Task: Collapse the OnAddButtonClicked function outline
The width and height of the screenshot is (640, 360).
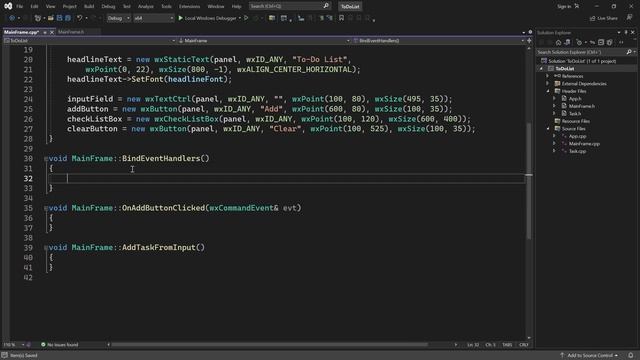Action: coord(46,208)
